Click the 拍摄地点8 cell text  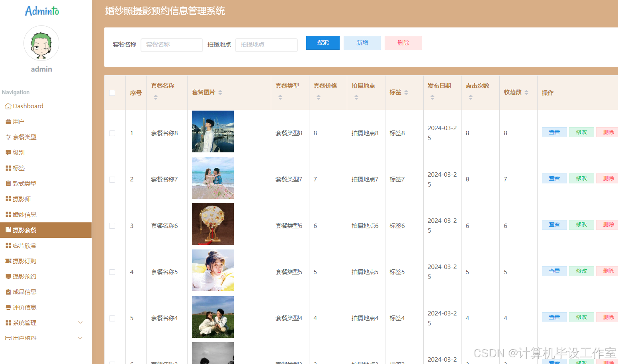pos(365,133)
